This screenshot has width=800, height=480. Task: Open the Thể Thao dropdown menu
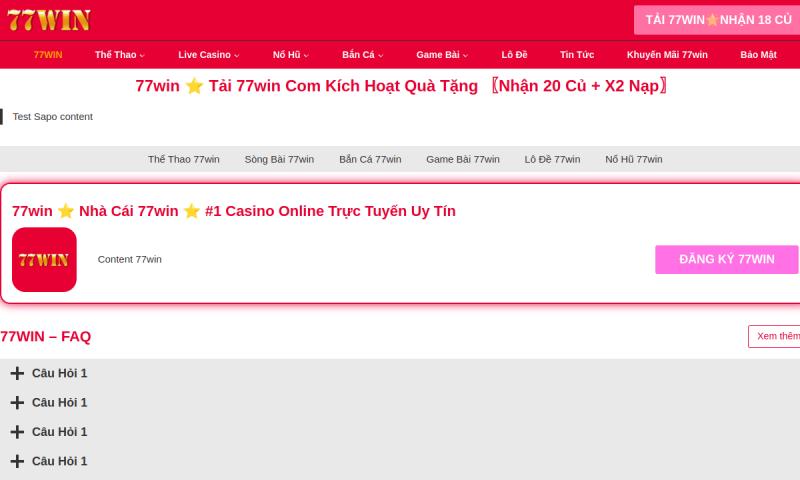pyautogui.click(x=119, y=55)
